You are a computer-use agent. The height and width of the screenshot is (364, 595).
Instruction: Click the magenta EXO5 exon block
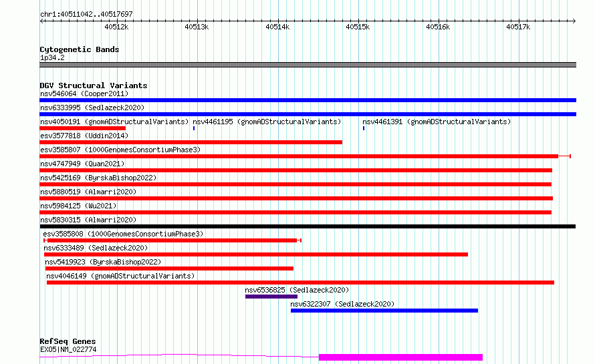coord(400,357)
